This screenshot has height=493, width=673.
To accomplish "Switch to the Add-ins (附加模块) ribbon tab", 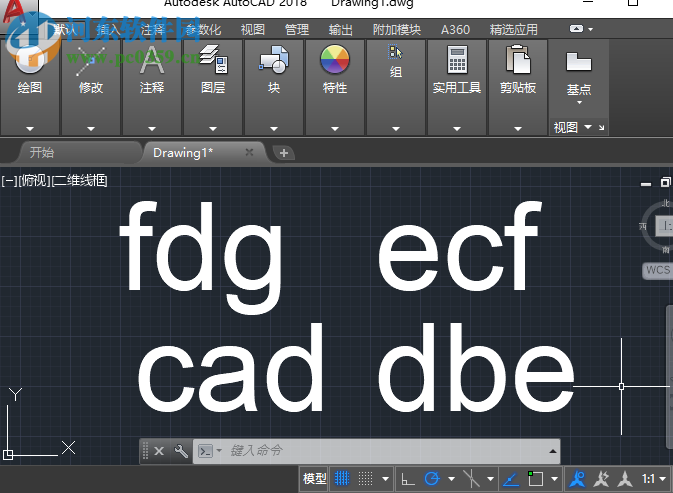I will tap(397, 30).
